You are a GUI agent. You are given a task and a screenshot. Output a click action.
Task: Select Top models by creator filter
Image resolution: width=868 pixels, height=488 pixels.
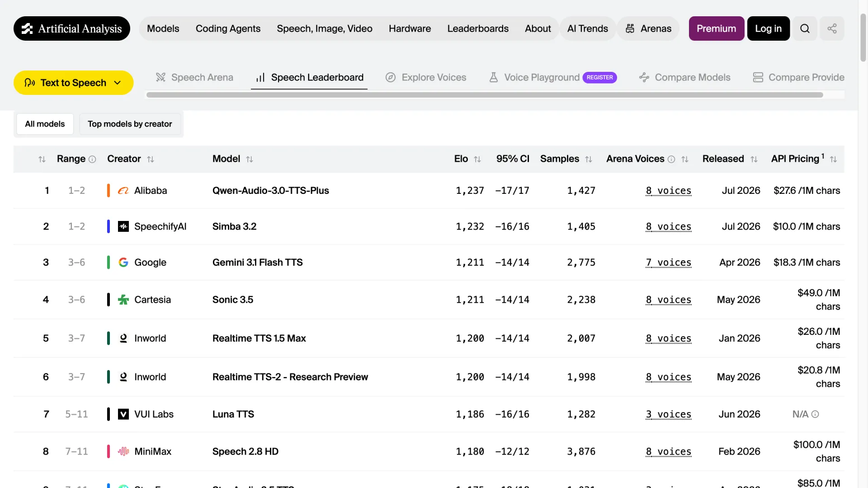130,124
